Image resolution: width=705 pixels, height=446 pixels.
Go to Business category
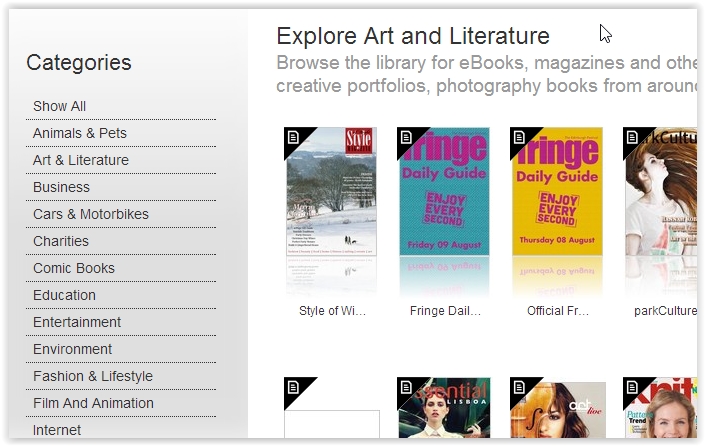coord(61,187)
